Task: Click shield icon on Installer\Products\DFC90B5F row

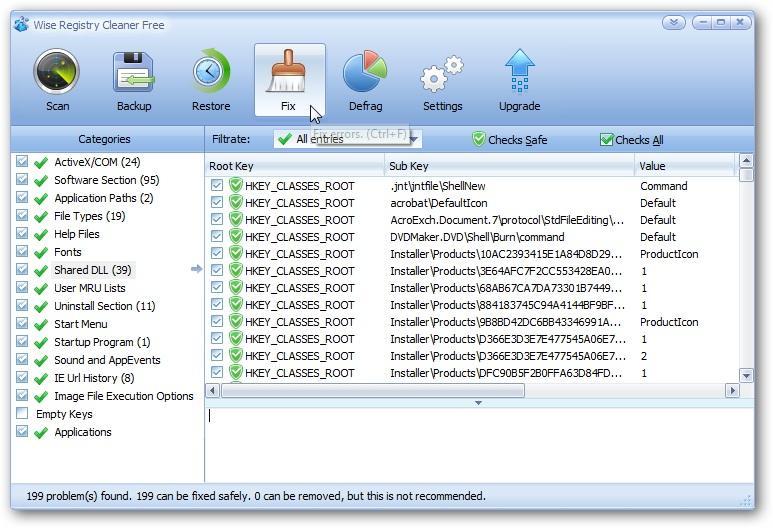Action: pyautogui.click(x=236, y=372)
